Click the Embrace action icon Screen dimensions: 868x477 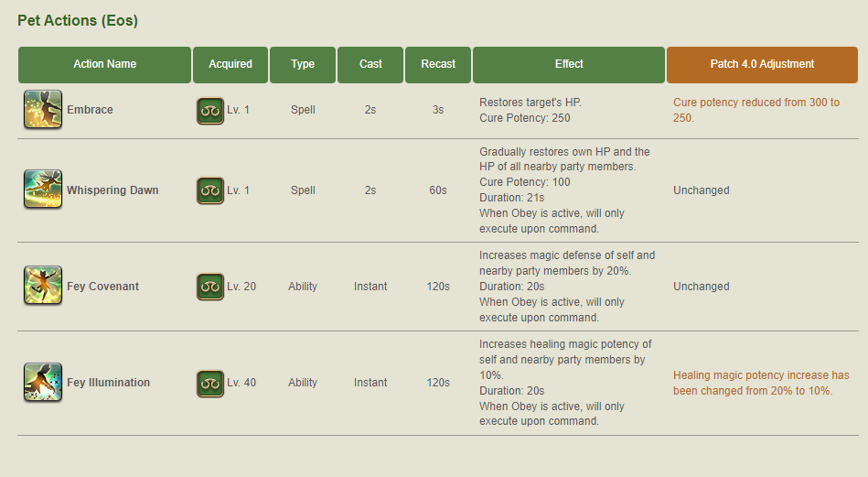[43, 109]
